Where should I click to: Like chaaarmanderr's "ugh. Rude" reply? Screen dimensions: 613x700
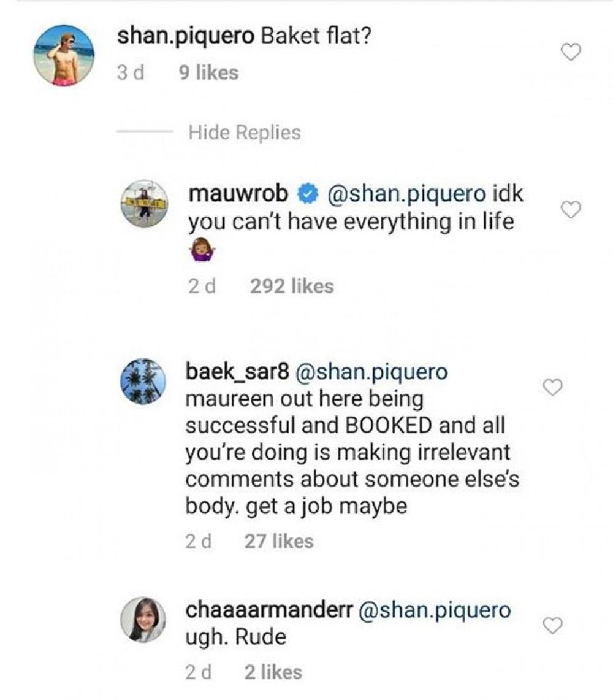click(554, 625)
